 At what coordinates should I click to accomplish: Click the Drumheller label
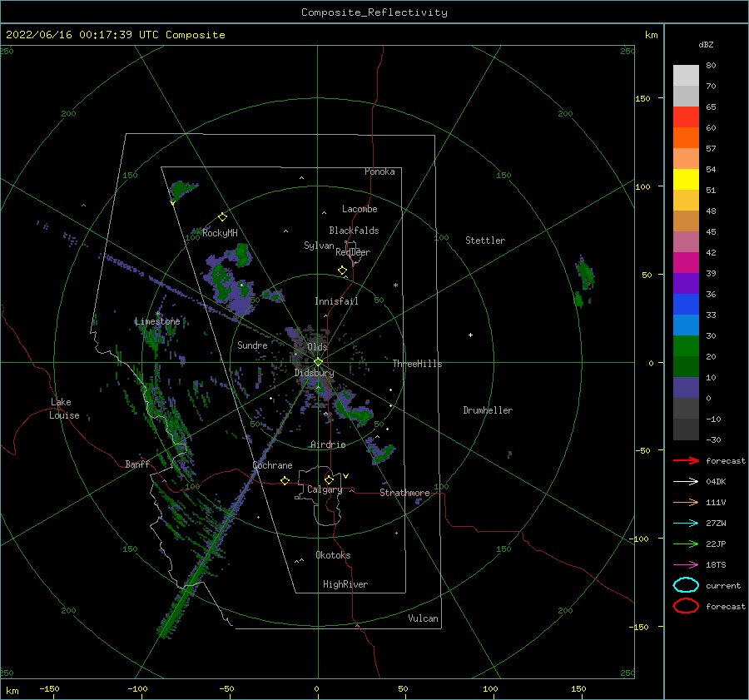pyautogui.click(x=488, y=410)
